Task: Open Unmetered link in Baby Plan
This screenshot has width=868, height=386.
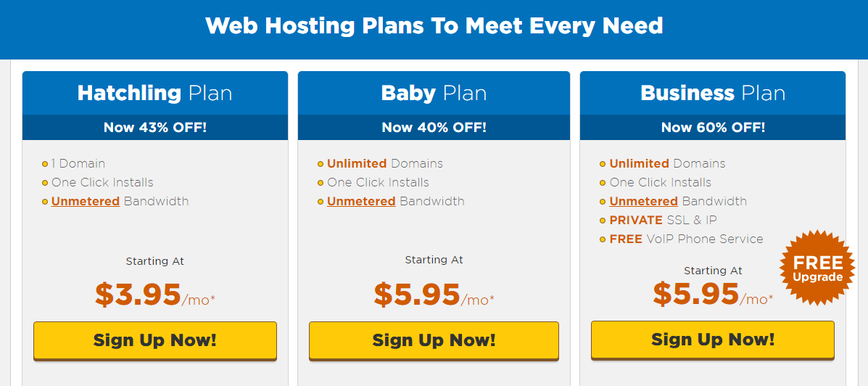Action: [x=361, y=201]
